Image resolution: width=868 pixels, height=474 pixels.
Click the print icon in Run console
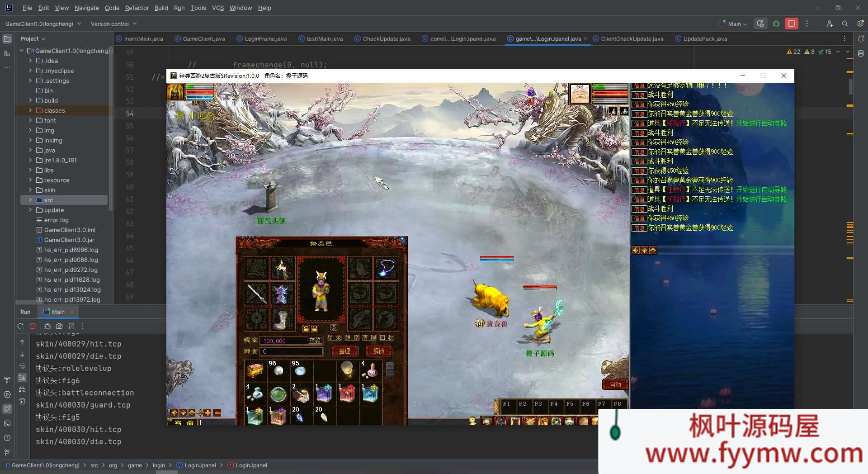tap(22, 389)
